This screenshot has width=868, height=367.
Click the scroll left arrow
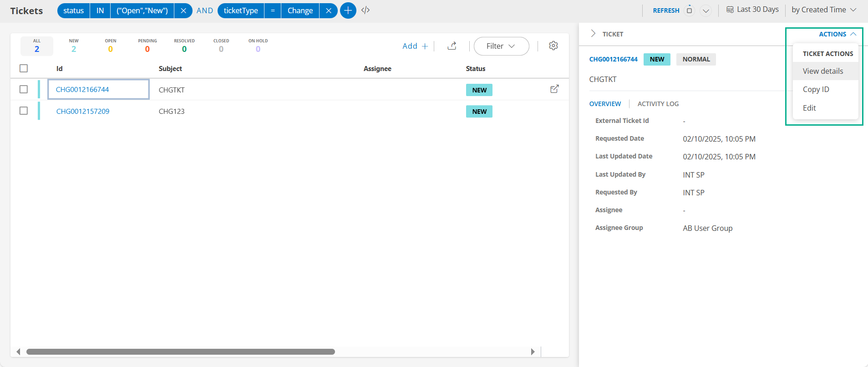coord(18,352)
